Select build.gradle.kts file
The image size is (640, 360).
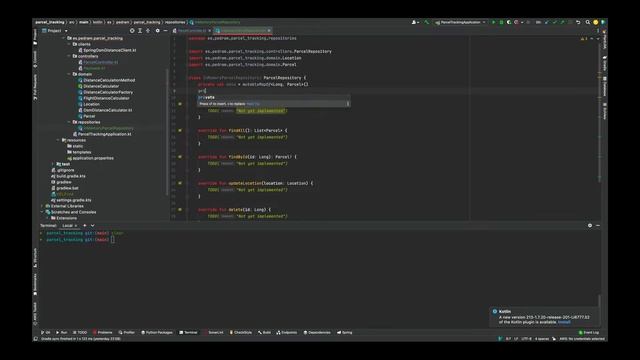pyautogui.click(x=68, y=176)
